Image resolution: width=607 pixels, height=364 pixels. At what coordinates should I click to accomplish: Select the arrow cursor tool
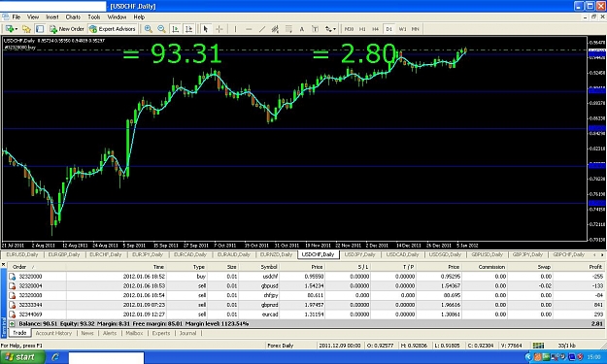[x=206, y=29]
